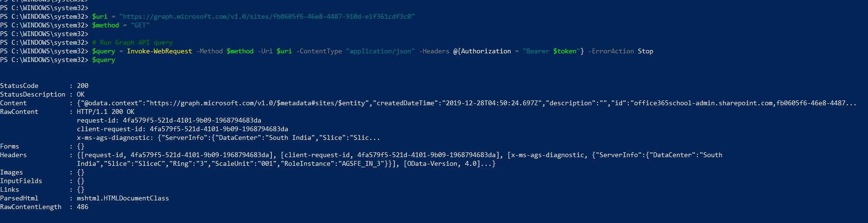868x223 pixels.
Task: Click the Forms property label
Action: coord(10,146)
